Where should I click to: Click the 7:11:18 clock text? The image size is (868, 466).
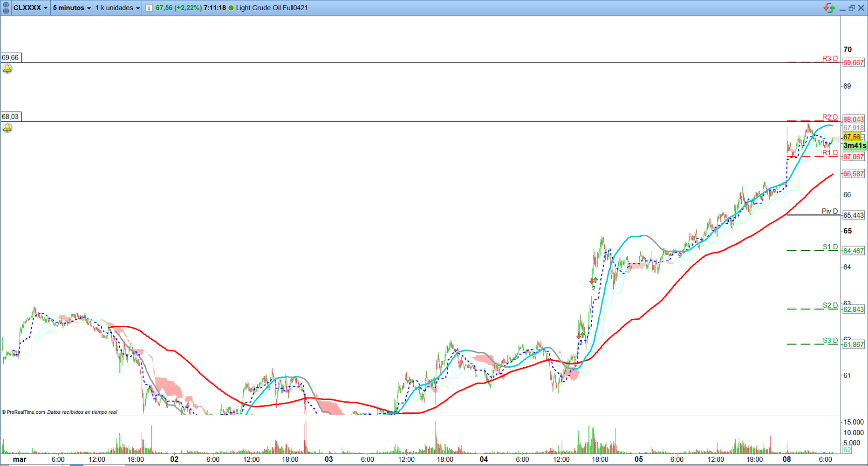[x=215, y=8]
